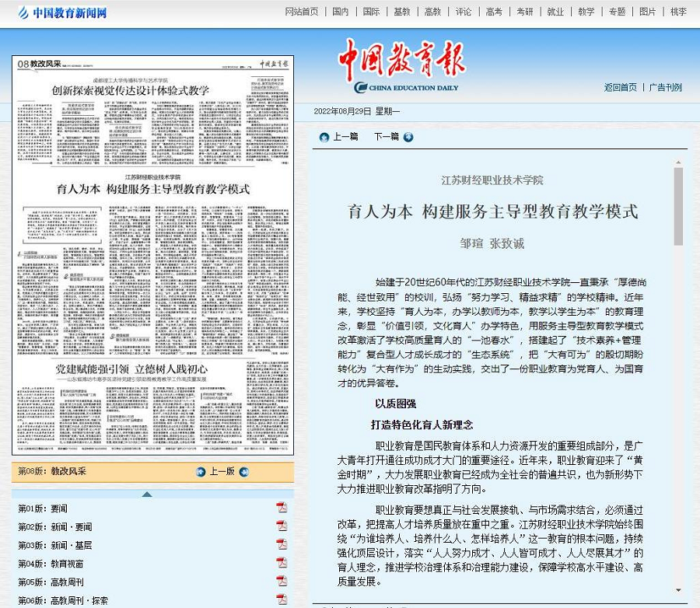Download PDF of 第01版 要闻

pyautogui.click(x=282, y=508)
